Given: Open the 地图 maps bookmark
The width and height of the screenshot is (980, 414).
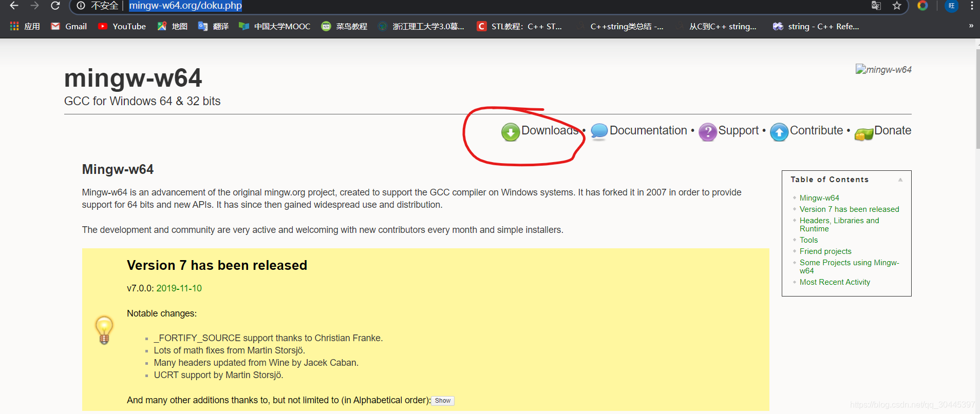Looking at the screenshot, I should (x=172, y=26).
